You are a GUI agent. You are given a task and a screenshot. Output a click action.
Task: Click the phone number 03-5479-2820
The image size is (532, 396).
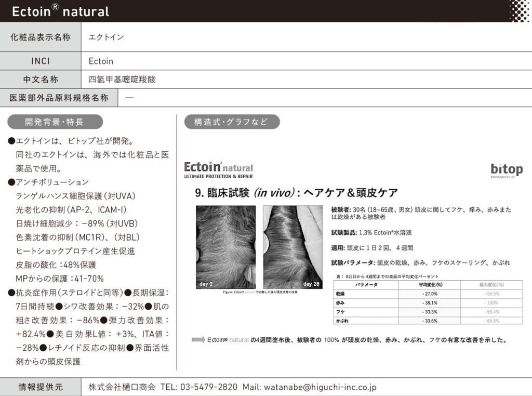pos(206,387)
